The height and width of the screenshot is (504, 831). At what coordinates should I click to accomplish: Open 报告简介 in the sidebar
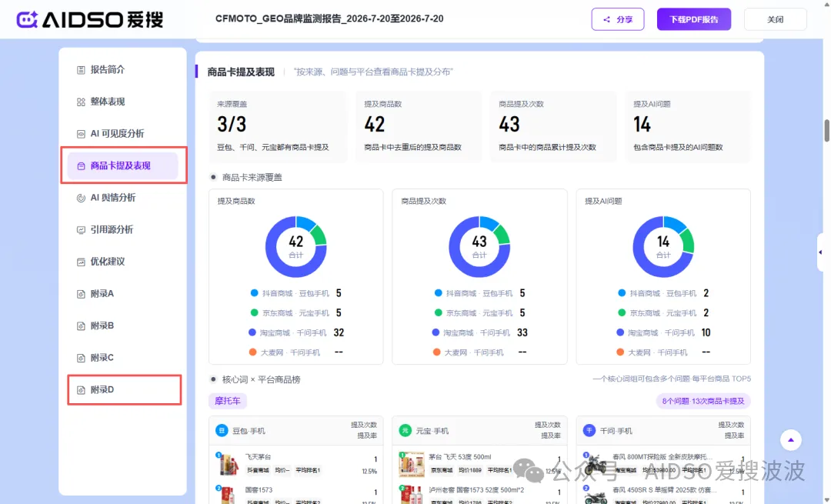click(x=123, y=69)
